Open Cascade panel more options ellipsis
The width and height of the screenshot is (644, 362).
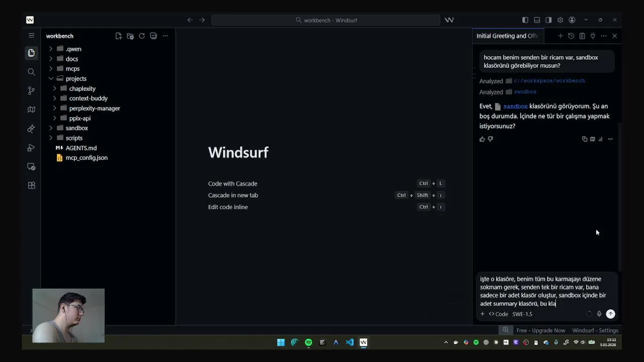coord(604,36)
